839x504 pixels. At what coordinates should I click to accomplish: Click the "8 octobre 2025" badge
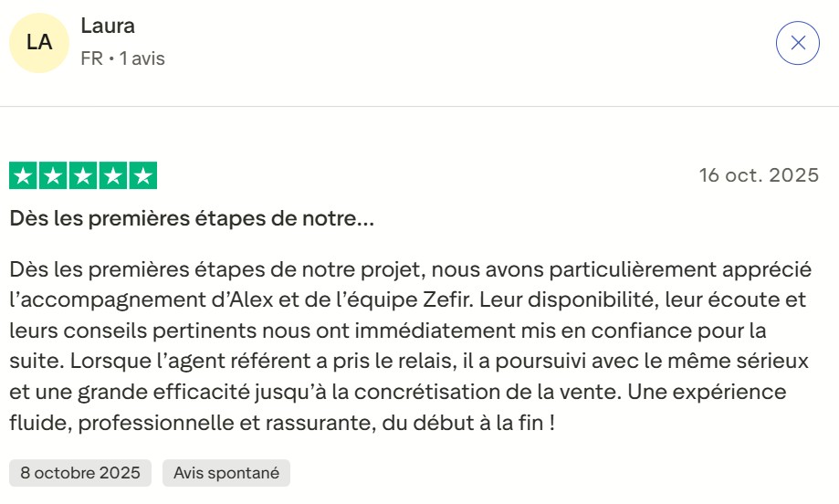pyautogui.click(x=80, y=473)
